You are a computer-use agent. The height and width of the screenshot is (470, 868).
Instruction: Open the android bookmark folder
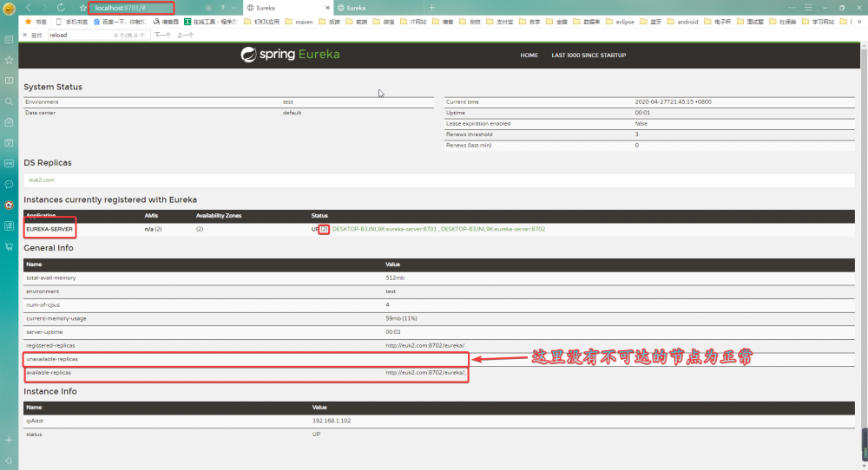(682, 22)
